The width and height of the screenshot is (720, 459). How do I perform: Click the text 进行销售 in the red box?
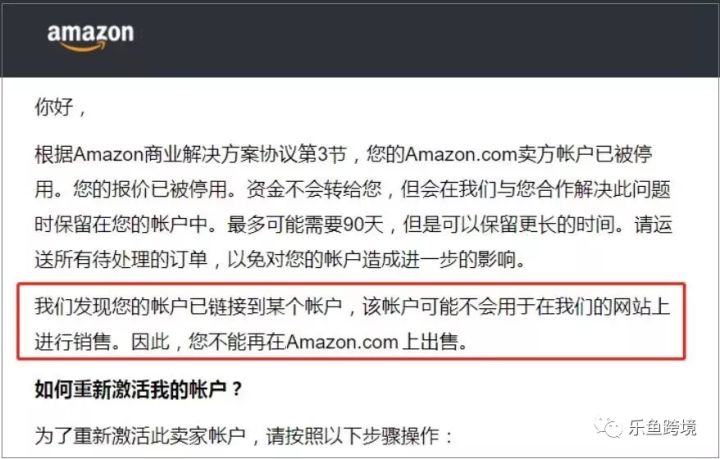[x=73, y=342]
